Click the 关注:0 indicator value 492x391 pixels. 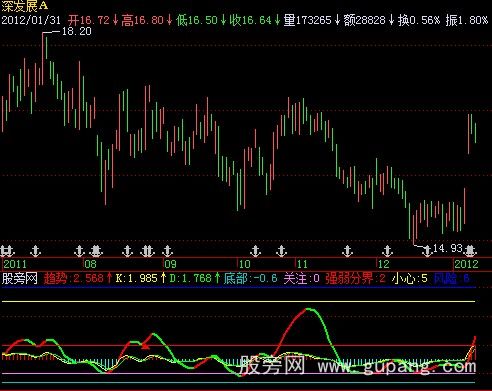click(x=302, y=278)
